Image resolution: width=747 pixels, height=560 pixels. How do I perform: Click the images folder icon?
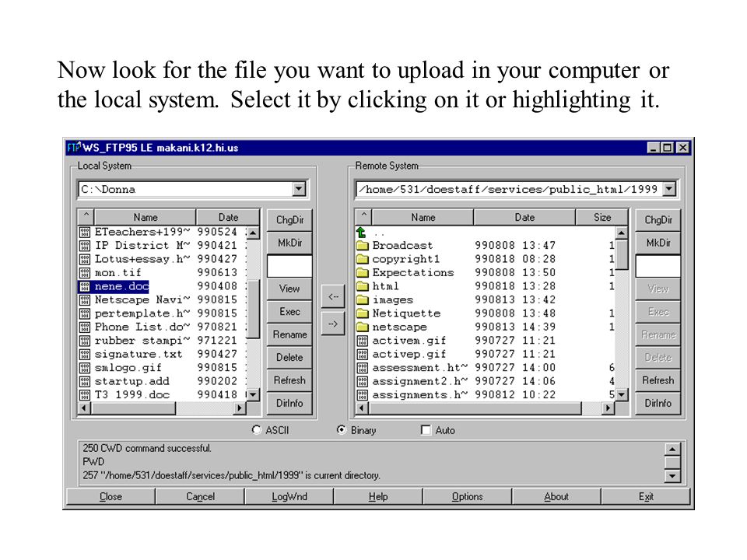pyautogui.click(x=363, y=300)
